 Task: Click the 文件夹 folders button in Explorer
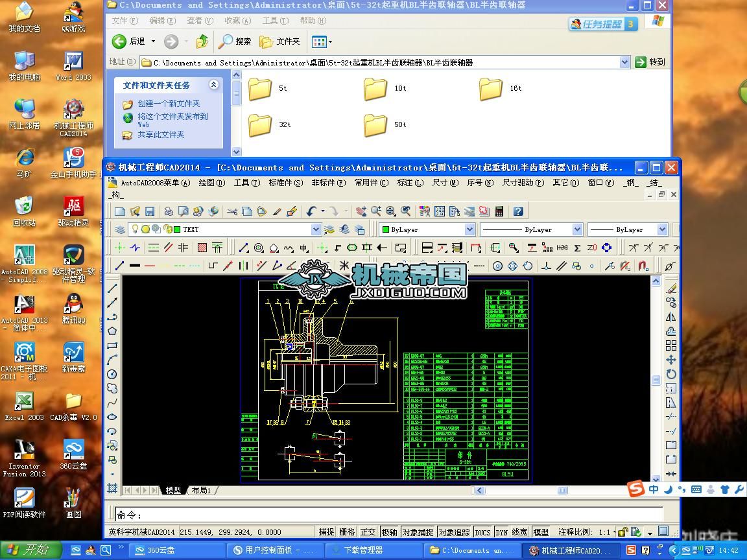point(279,41)
